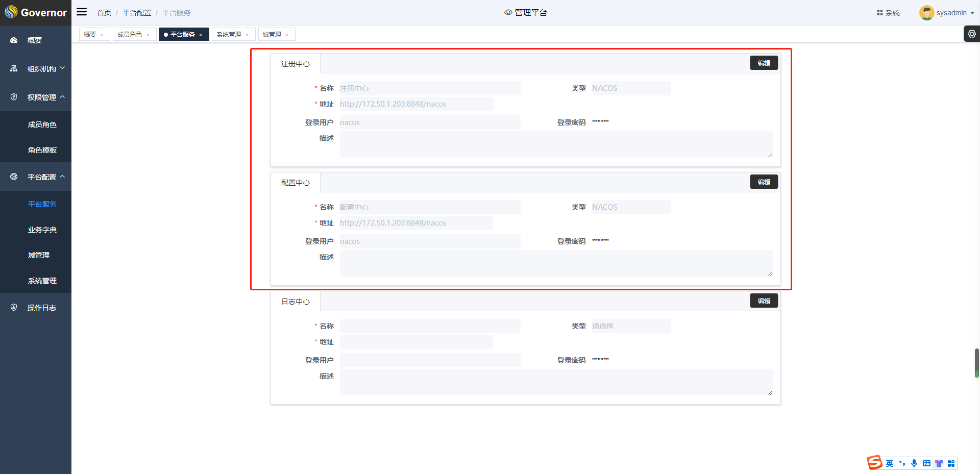Close the 域管理 tab

pyautogui.click(x=287, y=35)
